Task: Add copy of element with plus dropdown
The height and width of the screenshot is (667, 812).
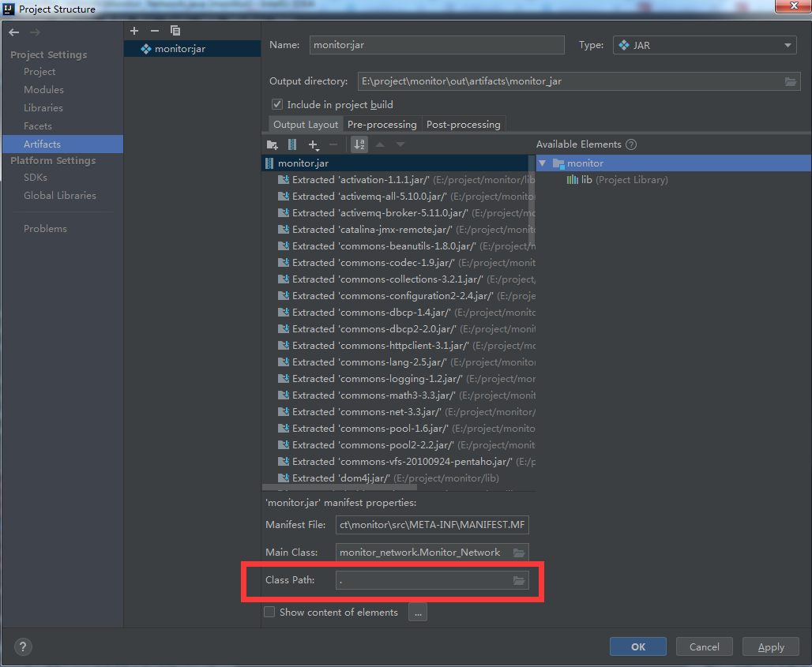Action: (314, 145)
